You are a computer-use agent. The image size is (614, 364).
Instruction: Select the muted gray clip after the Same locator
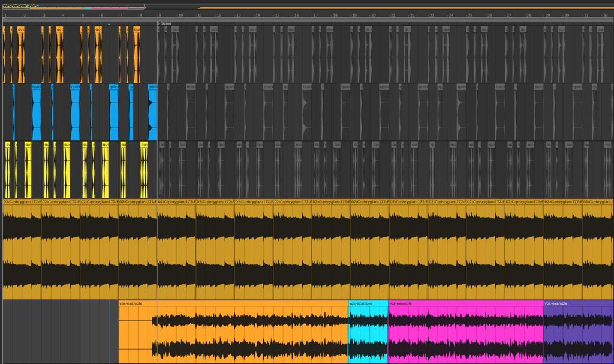(x=158, y=55)
